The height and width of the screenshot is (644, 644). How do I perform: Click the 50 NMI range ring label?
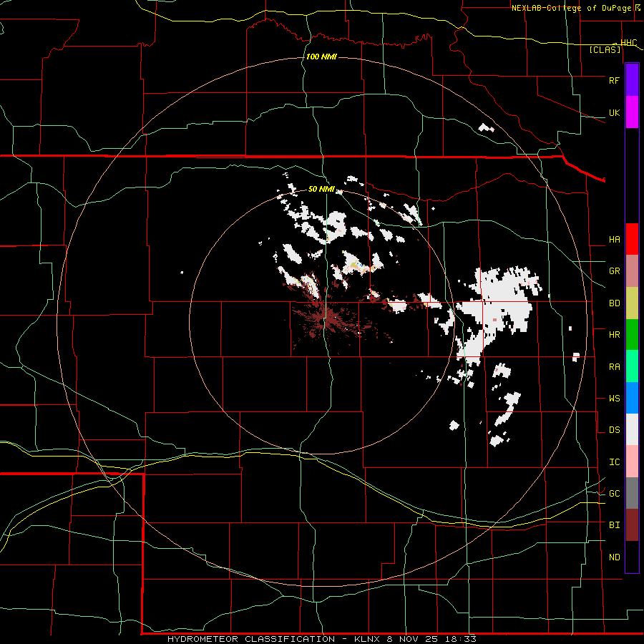tap(321, 189)
